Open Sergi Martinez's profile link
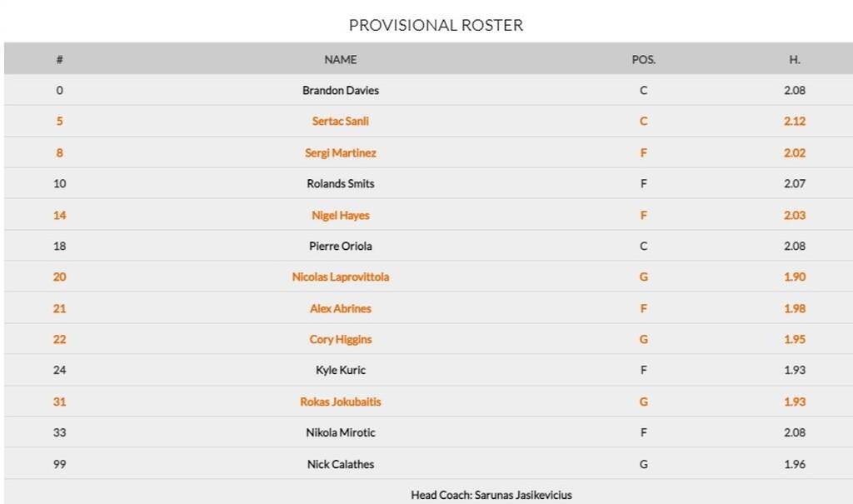853x504 pixels. point(340,152)
